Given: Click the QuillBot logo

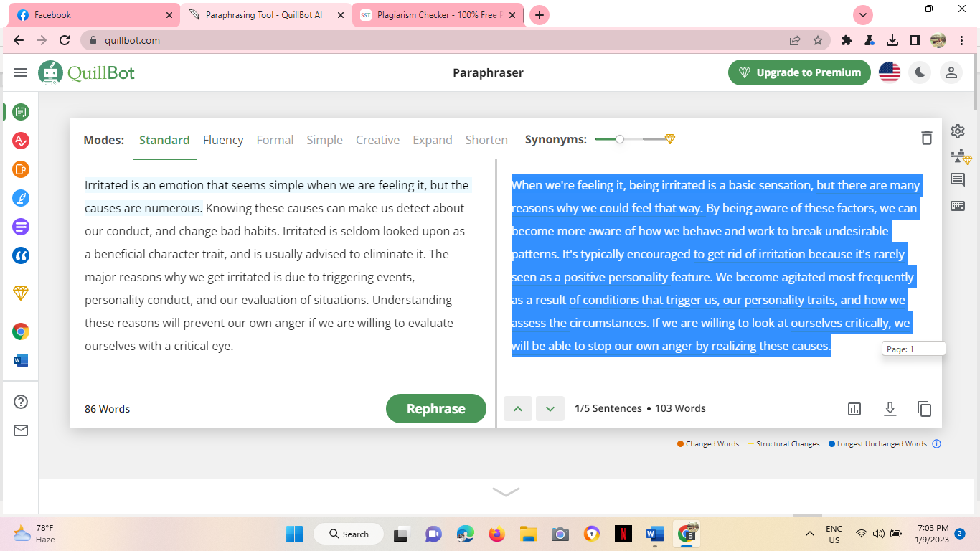Looking at the screenshot, I should pyautogui.click(x=87, y=72).
